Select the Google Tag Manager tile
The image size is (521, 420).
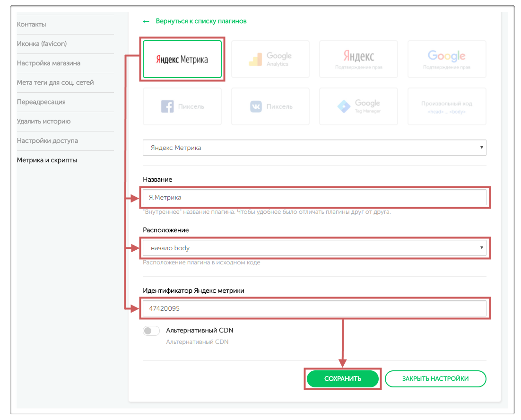358,106
